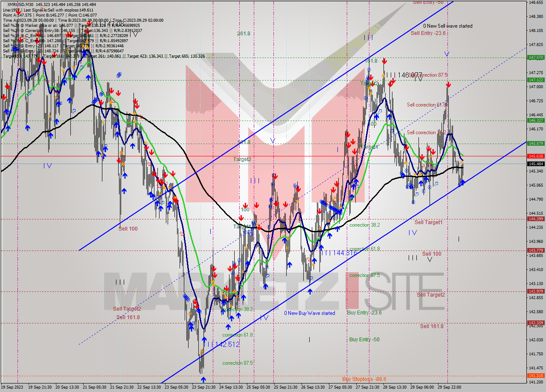Select the 147.000 price axis value

[x=536, y=87]
